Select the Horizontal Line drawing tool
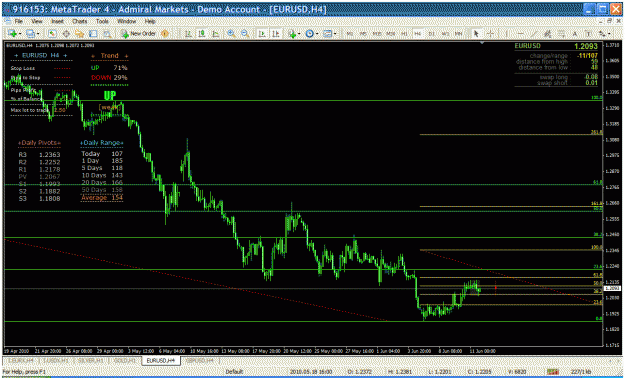This screenshot has width=625, height=378. point(520,34)
